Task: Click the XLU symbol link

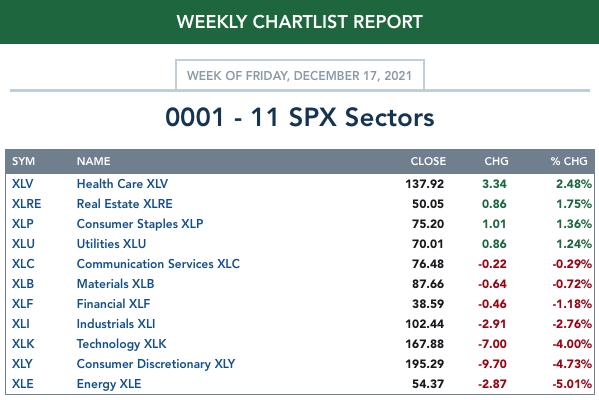Action: (x=23, y=244)
